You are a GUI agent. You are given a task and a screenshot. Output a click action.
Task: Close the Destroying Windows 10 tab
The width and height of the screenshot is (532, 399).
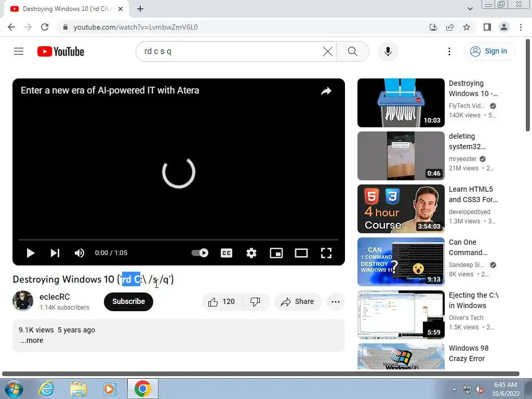[121, 9]
